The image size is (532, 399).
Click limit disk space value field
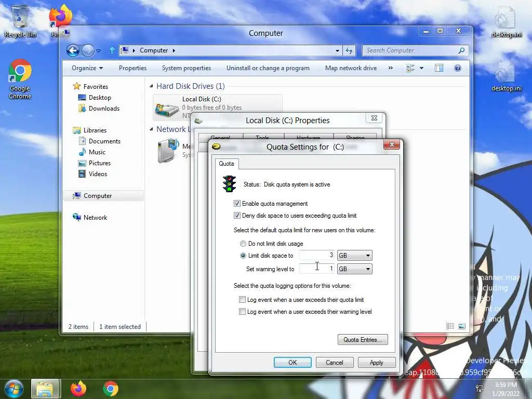pos(317,255)
